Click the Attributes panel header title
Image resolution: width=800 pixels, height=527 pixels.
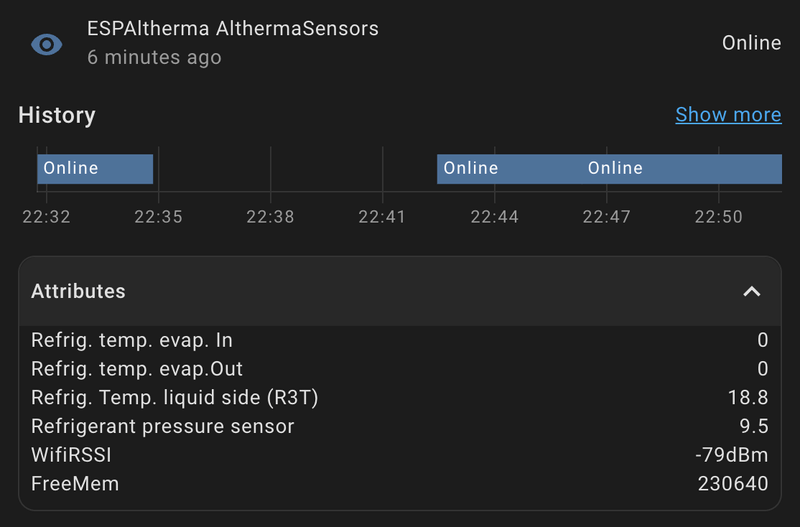tap(79, 292)
